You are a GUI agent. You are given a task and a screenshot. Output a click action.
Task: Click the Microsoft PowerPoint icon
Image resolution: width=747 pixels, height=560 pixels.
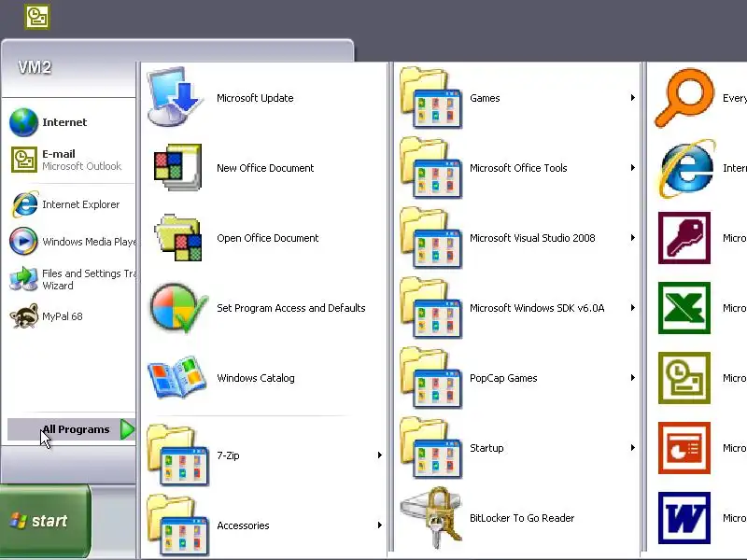click(684, 448)
